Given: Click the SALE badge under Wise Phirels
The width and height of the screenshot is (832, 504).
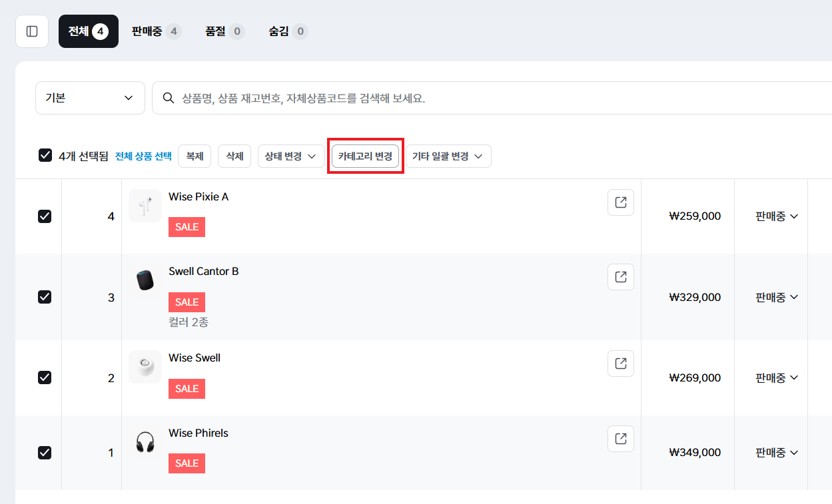Looking at the screenshot, I should [187, 463].
